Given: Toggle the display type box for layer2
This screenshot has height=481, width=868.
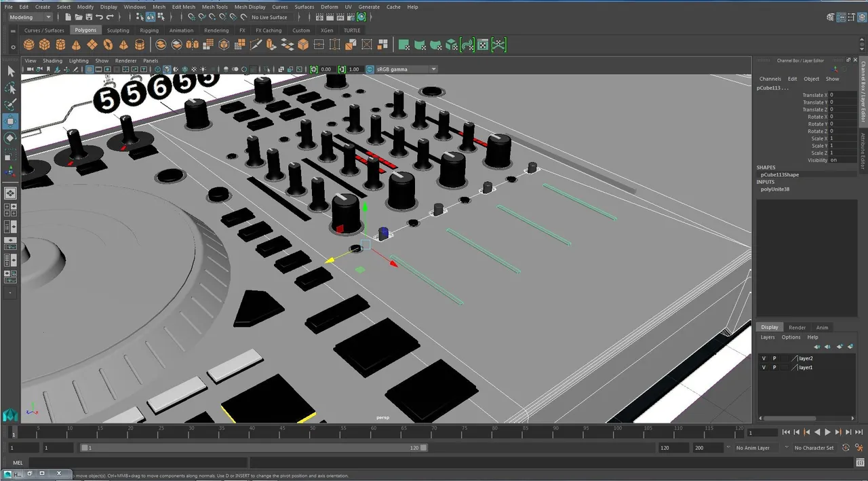Looking at the screenshot, I should tap(785, 358).
